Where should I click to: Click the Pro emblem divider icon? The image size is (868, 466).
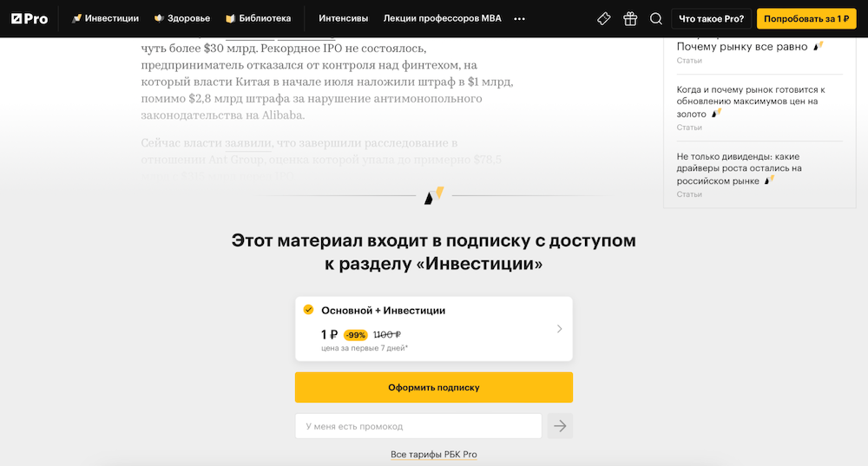point(434,195)
